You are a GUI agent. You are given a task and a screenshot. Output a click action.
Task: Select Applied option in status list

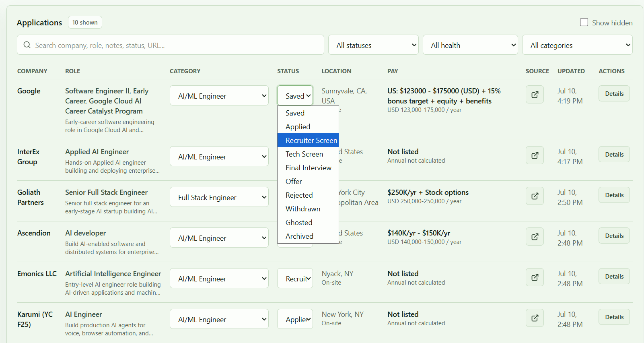click(x=308, y=127)
